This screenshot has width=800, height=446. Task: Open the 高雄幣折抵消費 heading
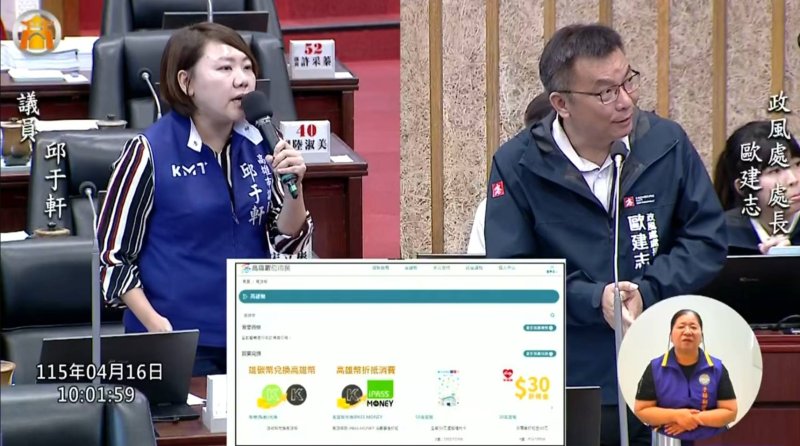coord(364,369)
